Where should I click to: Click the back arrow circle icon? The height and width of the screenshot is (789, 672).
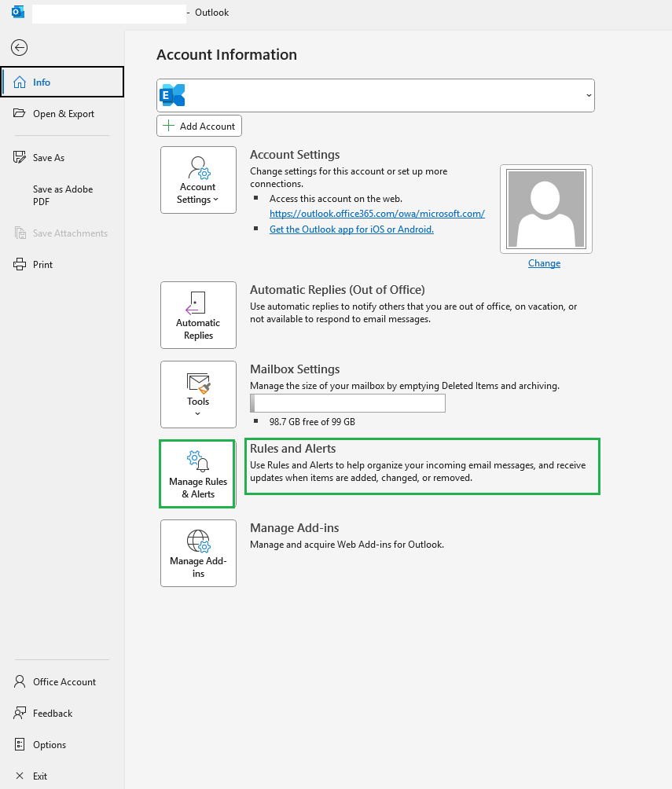(19, 48)
